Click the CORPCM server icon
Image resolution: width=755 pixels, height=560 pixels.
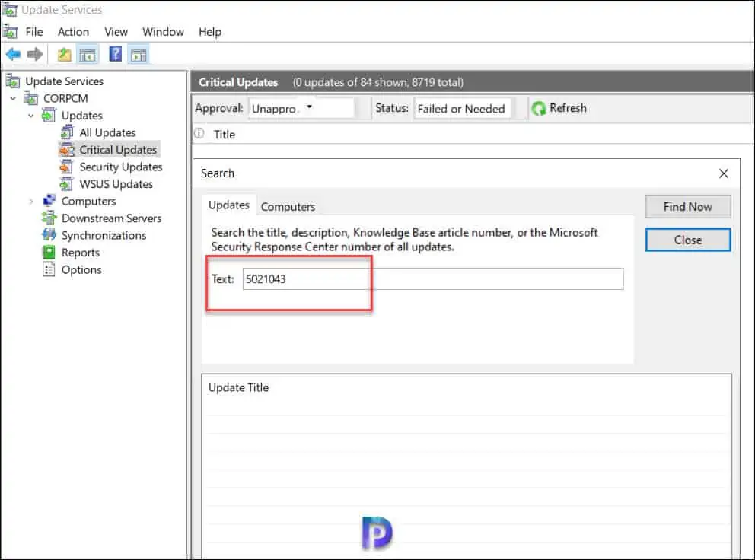[x=30, y=98]
